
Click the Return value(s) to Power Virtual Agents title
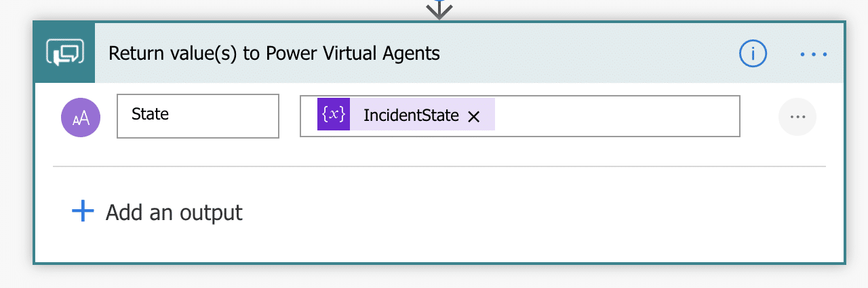(x=274, y=53)
